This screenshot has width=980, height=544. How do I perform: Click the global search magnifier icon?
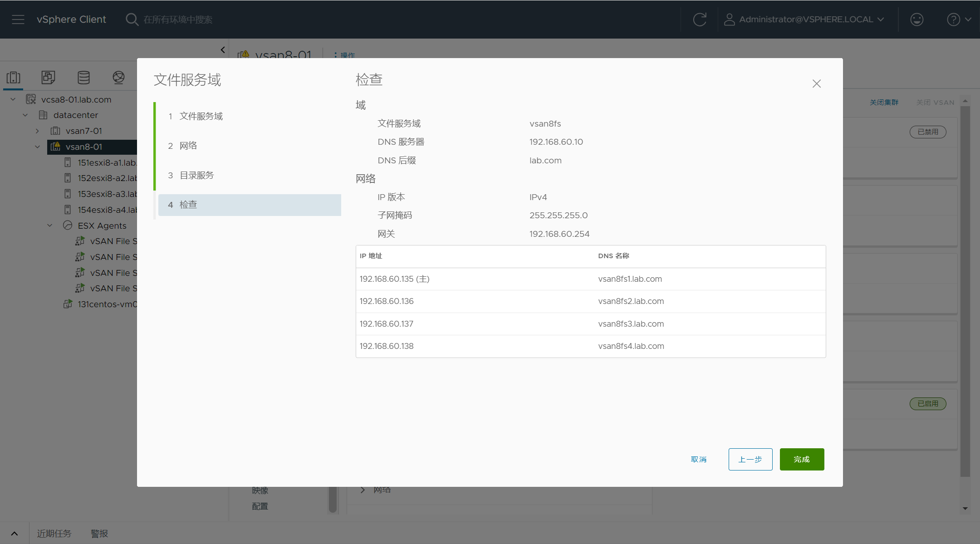coord(132,20)
